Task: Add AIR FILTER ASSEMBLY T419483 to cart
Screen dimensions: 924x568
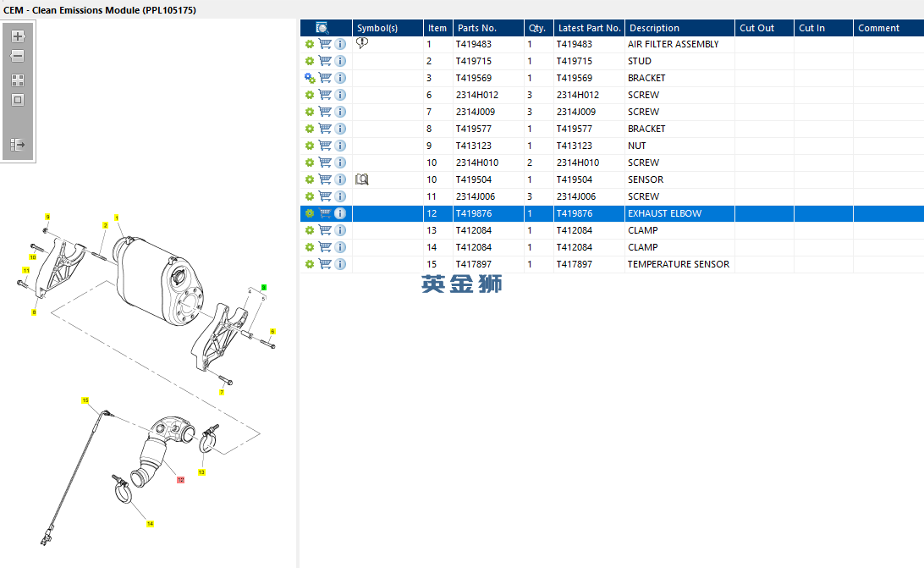Action: coord(325,44)
